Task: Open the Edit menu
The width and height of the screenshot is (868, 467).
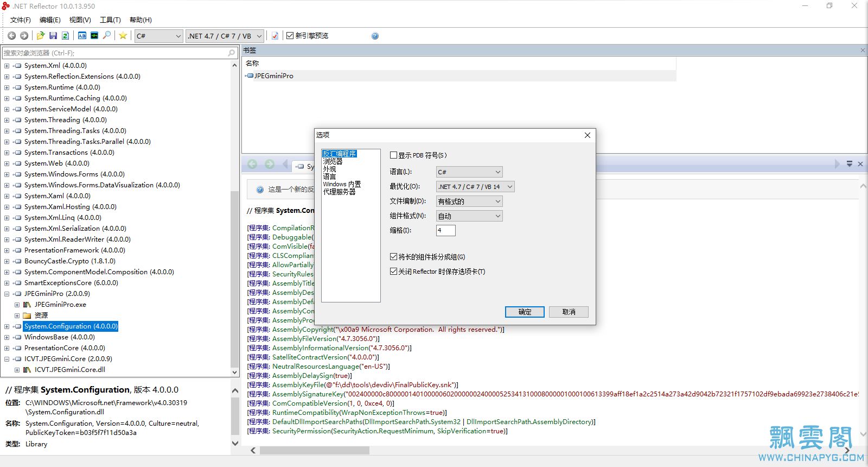Action: click(50, 20)
